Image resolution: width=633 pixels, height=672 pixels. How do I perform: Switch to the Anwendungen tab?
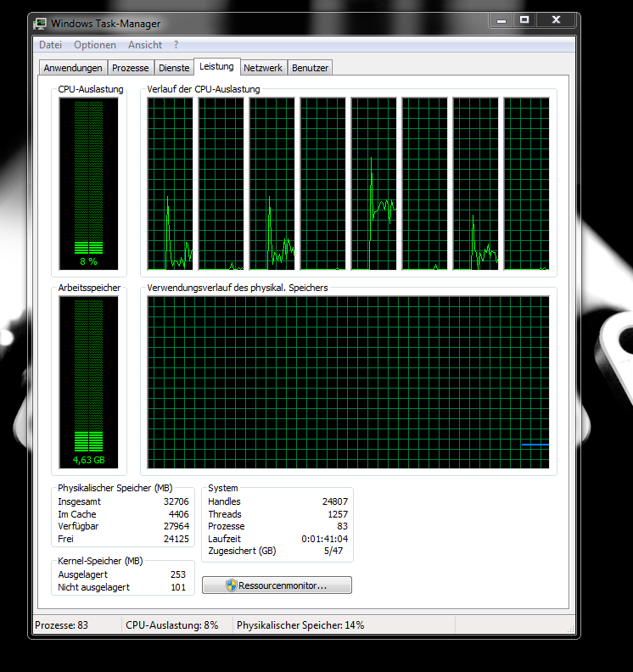pyautogui.click(x=73, y=68)
